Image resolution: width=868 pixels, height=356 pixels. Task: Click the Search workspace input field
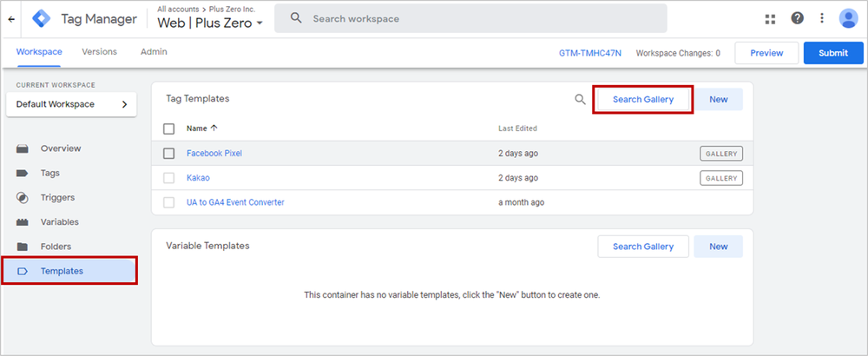[470, 19]
